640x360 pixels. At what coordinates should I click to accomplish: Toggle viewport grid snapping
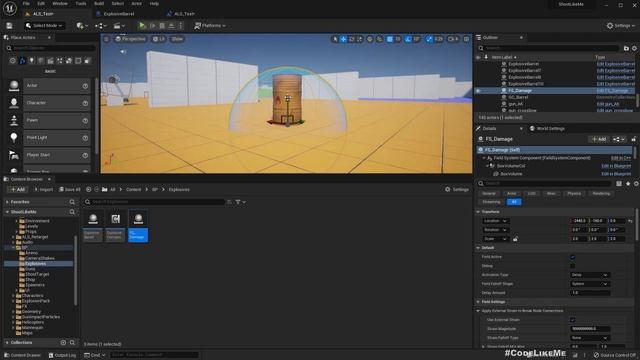[390, 39]
